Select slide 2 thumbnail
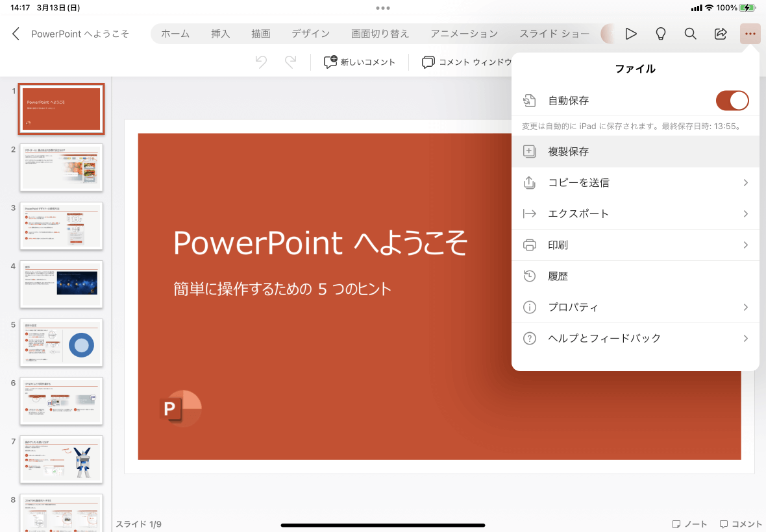This screenshot has width=766, height=532. click(61, 167)
